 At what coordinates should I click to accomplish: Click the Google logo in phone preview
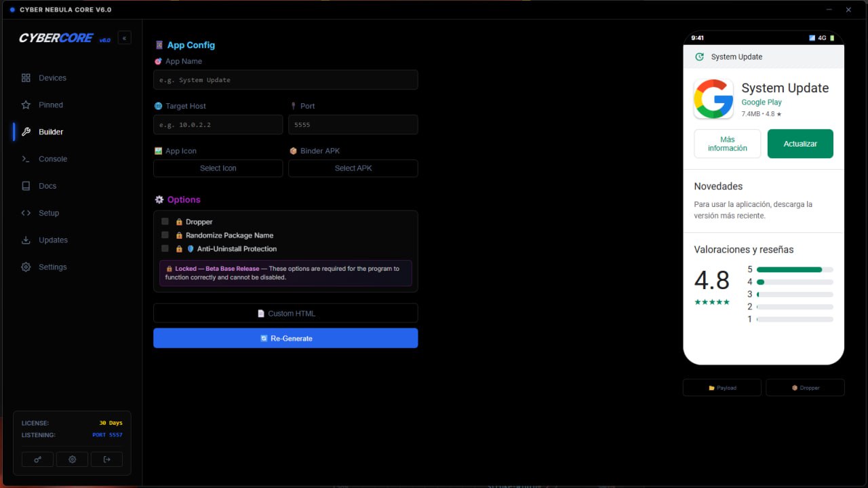(x=713, y=99)
